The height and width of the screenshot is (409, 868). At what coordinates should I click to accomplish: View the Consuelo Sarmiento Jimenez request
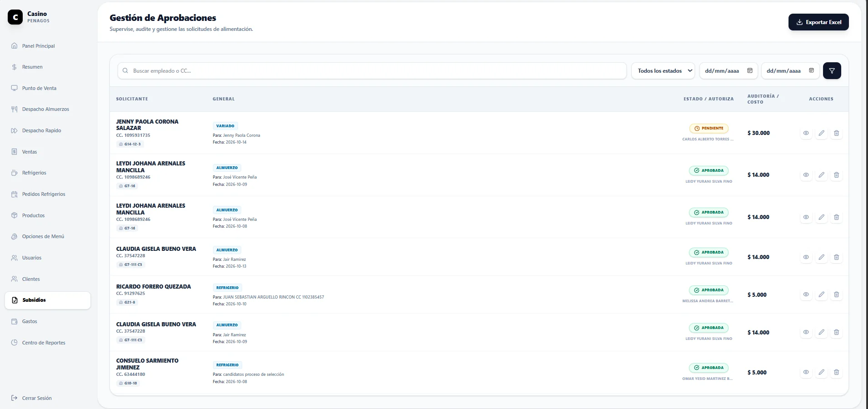click(806, 372)
